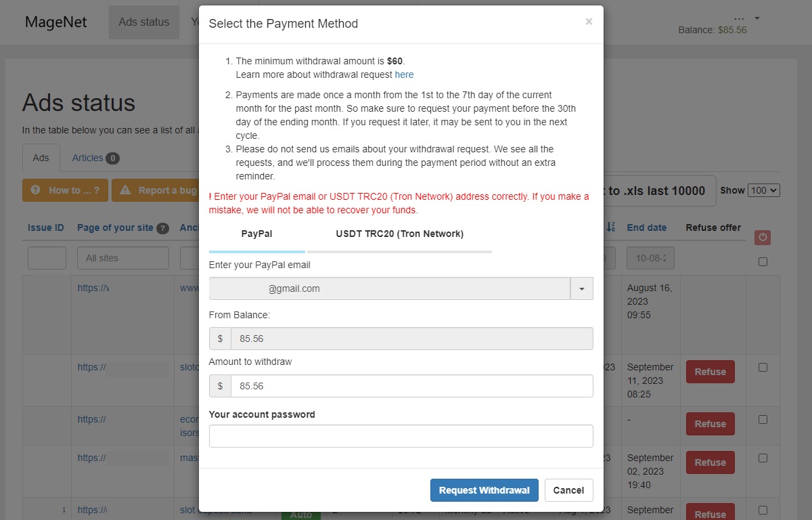Open the Show 100 rows dropdown
This screenshot has width=812, height=520.
click(764, 191)
